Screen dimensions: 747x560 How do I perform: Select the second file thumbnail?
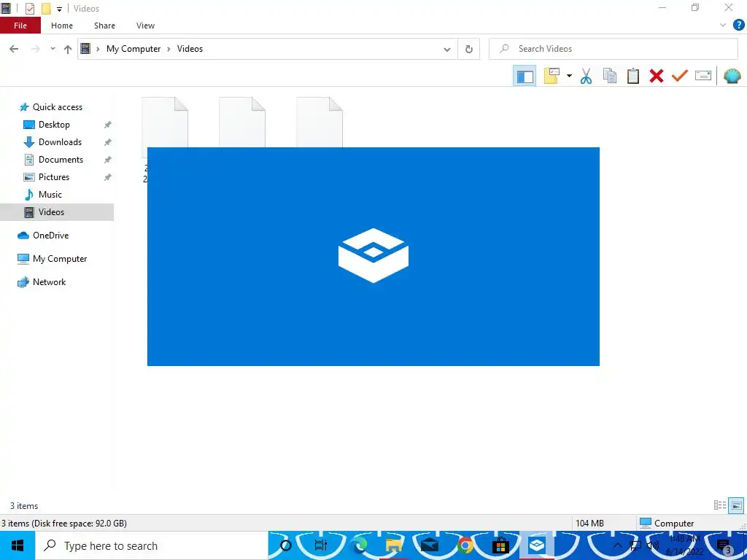click(x=242, y=122)
